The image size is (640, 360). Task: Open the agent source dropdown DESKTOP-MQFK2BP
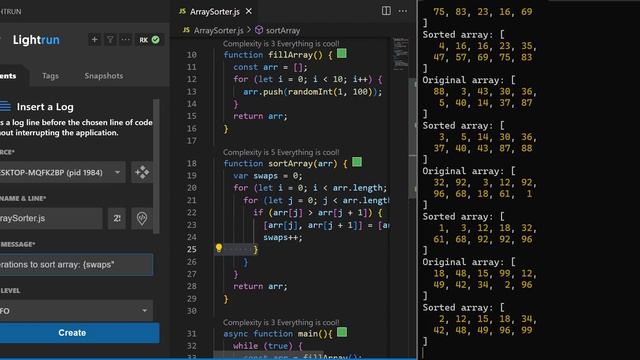coord(62,172)
